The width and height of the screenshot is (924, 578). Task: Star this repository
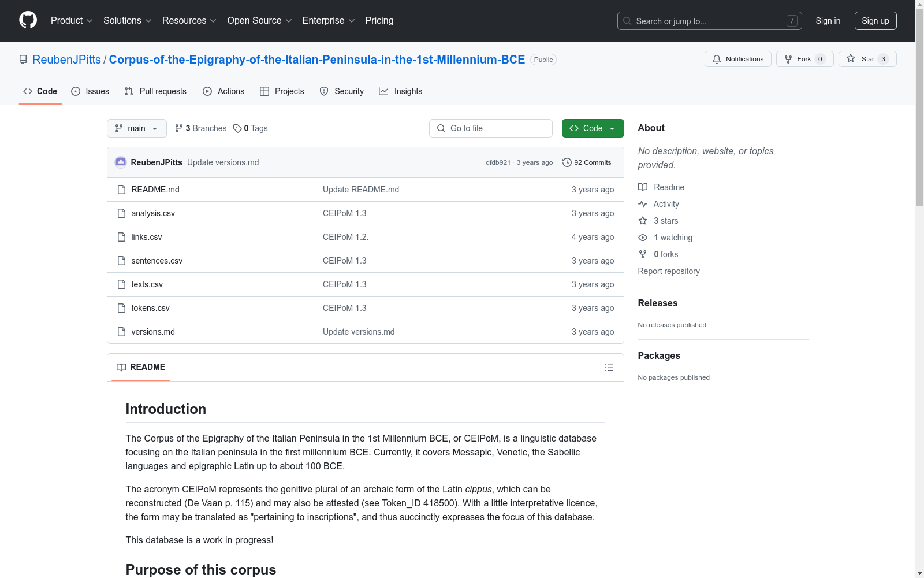[x=867, y=59]
